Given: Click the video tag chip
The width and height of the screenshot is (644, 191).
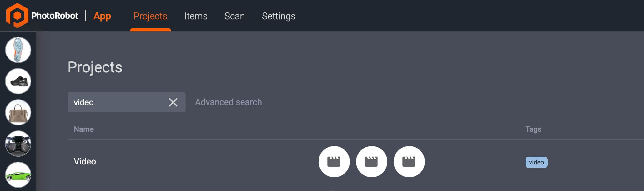Looking at the screenshot, I should click(536, 162).
